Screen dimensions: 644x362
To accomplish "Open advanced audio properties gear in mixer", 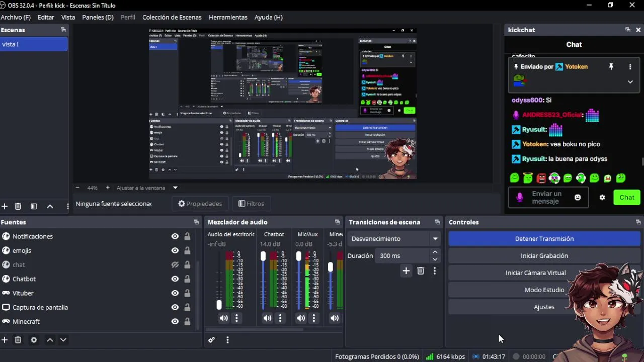I will coord(211,340).
